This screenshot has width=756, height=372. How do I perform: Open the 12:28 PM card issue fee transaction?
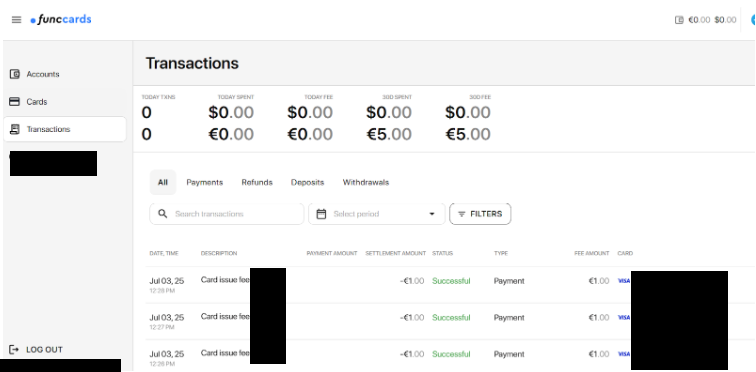tap(450, 285)
